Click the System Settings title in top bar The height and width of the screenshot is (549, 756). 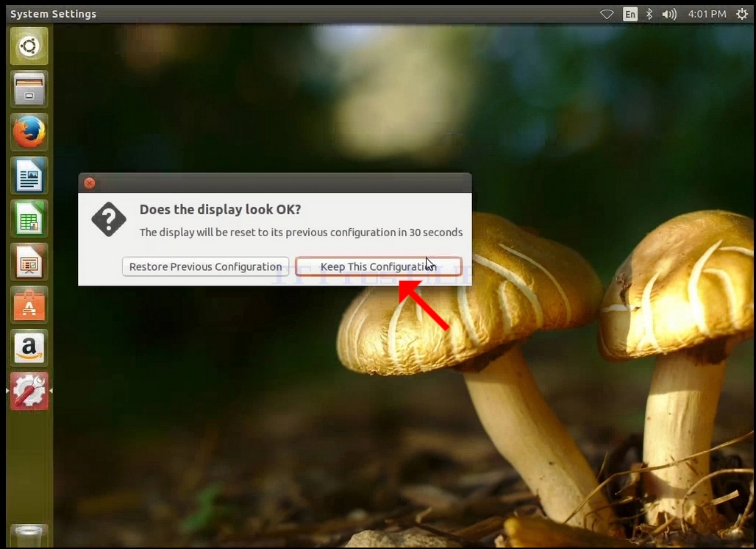pyautogui.click(x=54, y=14)
